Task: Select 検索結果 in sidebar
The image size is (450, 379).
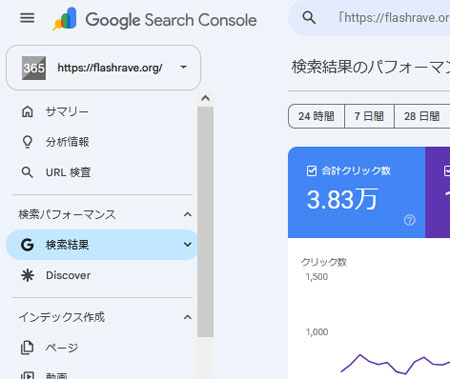Action: [102, 245]
